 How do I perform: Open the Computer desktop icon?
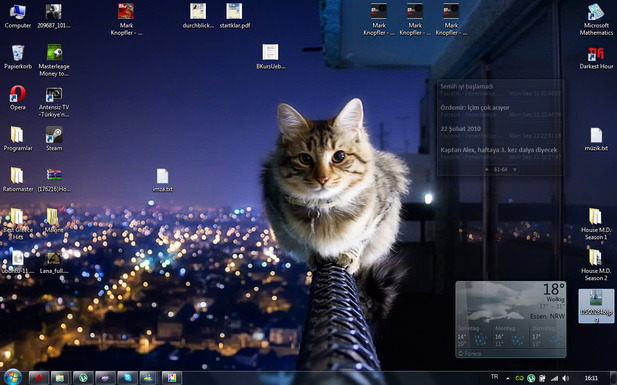(17, 16)
